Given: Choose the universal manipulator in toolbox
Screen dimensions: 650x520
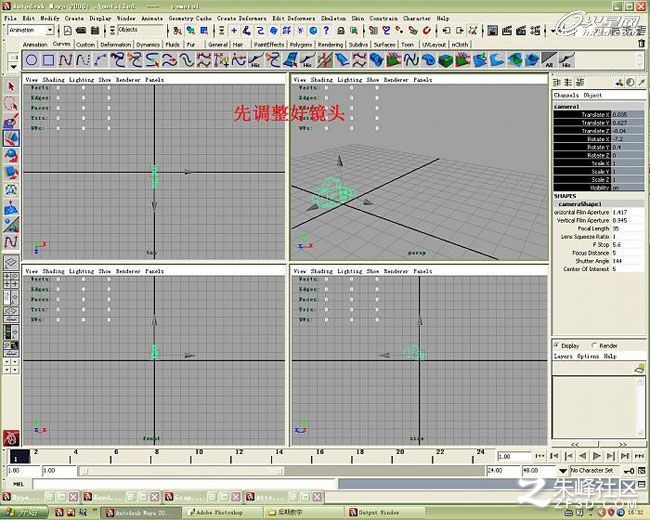Looking at the screenshot, I should (x=11, y=190).
